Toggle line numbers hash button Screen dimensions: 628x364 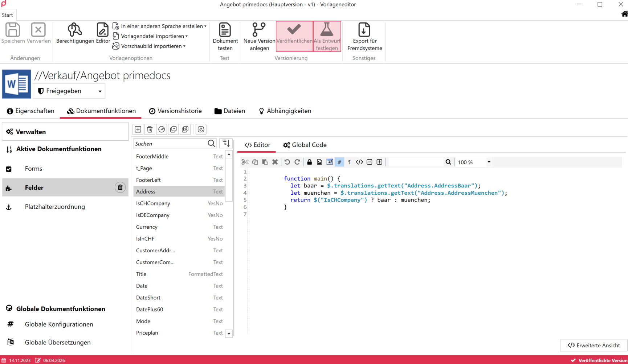[x=339, y=162]
